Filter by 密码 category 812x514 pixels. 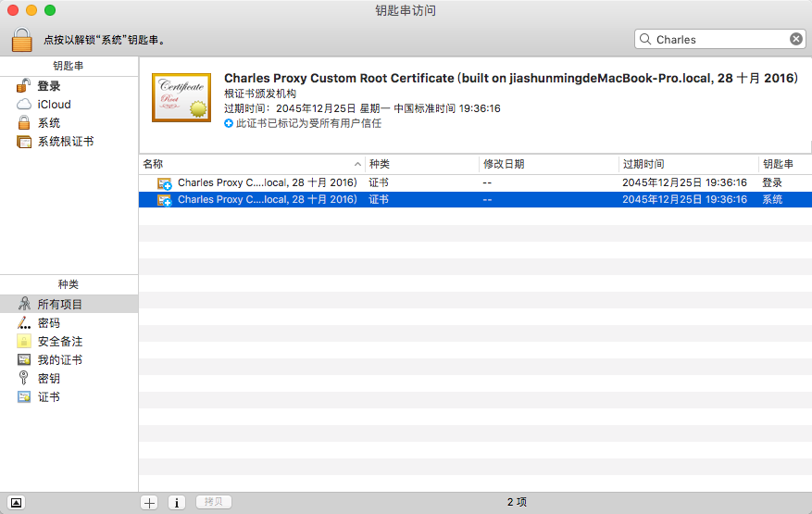pyautogui.click(x=48, y=323)
